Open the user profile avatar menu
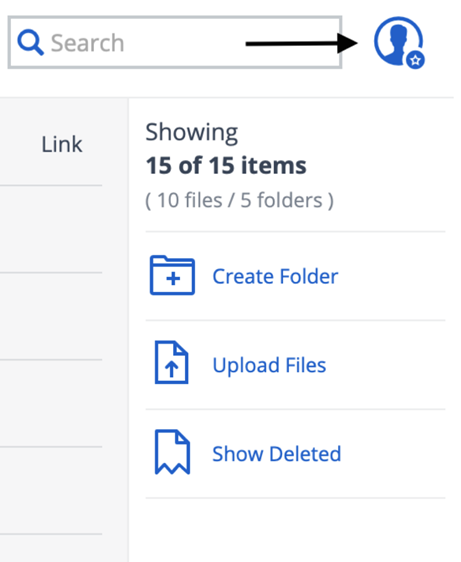This screenshot has height=562, width=461. [398, 41]
